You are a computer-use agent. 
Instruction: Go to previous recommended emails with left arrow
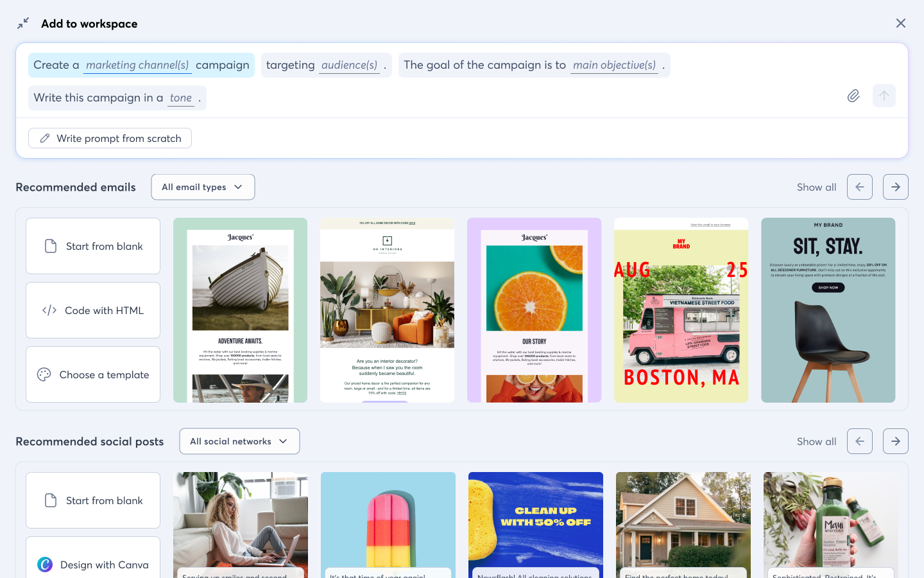pyautogui.click(x=859, y=187)
